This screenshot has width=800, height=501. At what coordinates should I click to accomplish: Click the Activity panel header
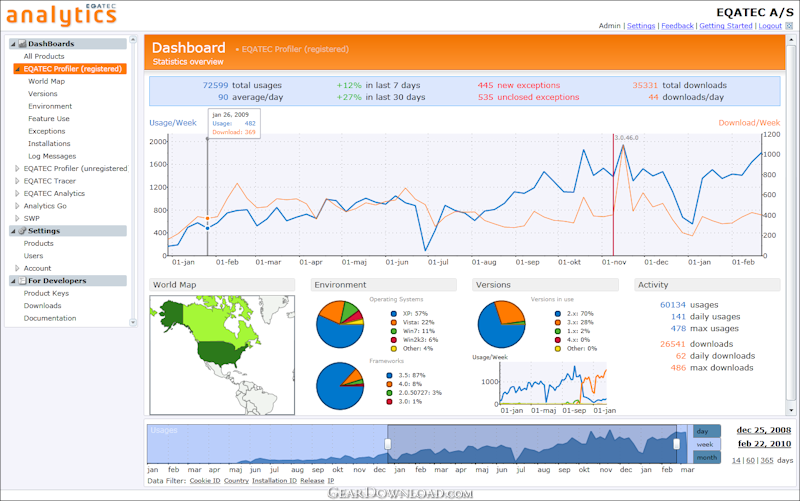pos(707,285)
